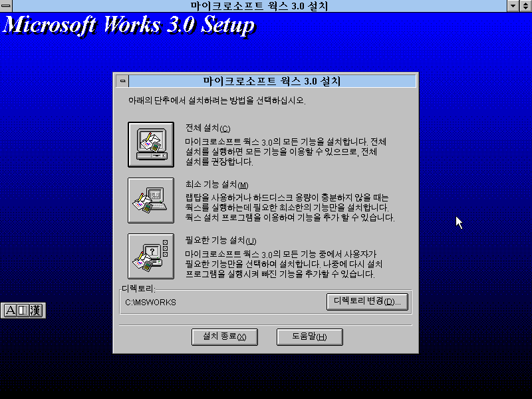Click the Minimum Installation (최소 기능 설치) laptop icon
The height and width of the screenshot is (399, 532).
151,201
